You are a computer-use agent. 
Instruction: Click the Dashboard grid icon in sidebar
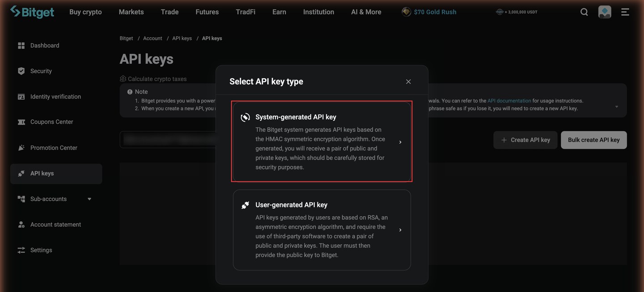point(21,46)
